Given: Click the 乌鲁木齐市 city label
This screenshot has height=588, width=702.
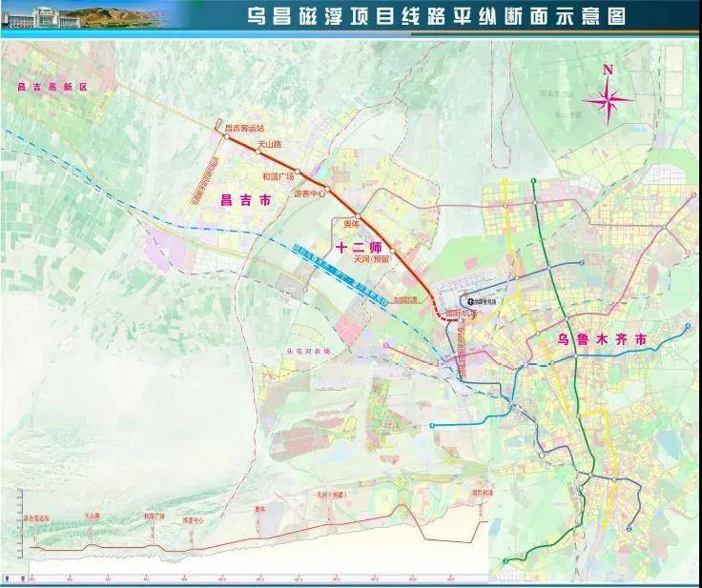Looking at the screenshot, I should pyautogui.click(x=602, y=339).
